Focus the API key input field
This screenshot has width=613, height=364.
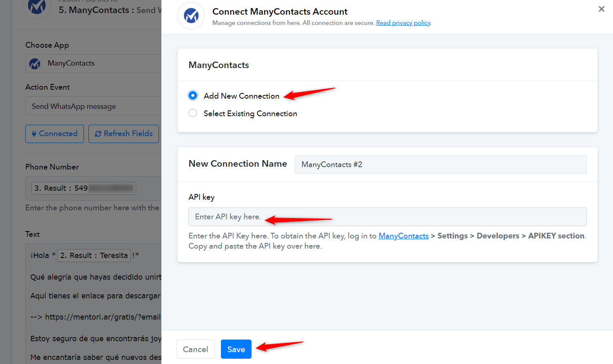point(387,217)
